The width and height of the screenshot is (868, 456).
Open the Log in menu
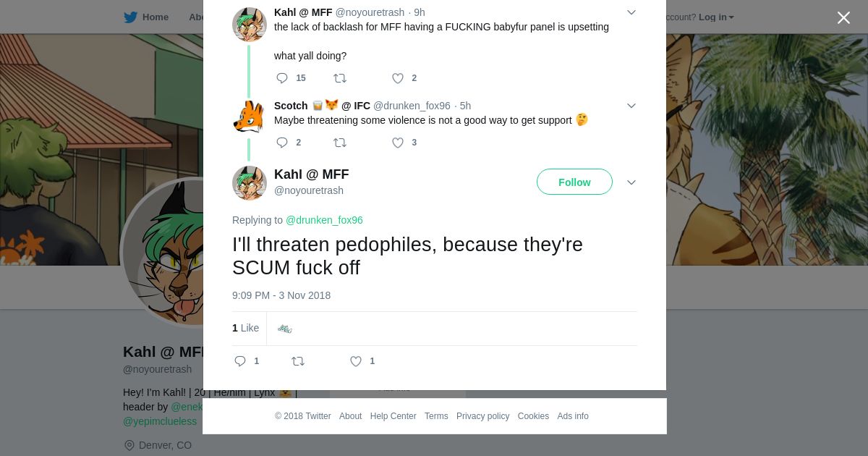[715, 17]
